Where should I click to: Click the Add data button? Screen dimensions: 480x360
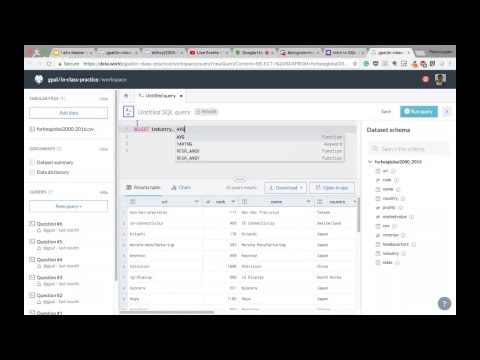click(68, 113)
